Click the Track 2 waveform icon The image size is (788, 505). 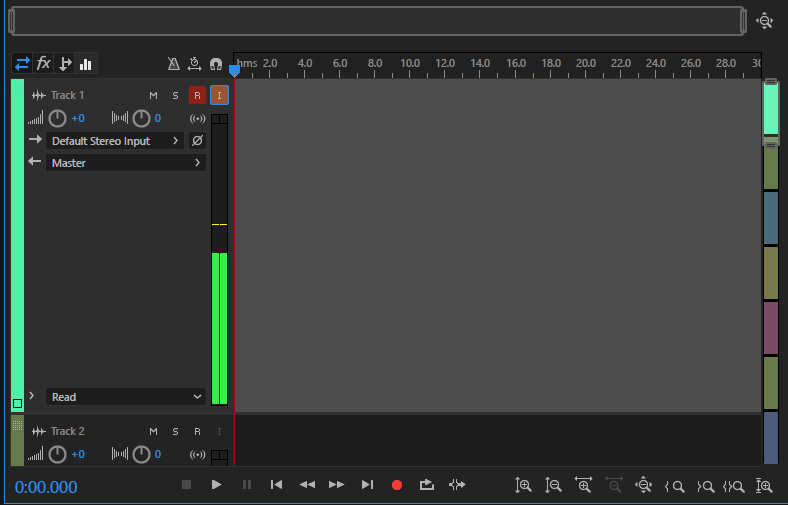pyautogui.click(x=39, y=432)
